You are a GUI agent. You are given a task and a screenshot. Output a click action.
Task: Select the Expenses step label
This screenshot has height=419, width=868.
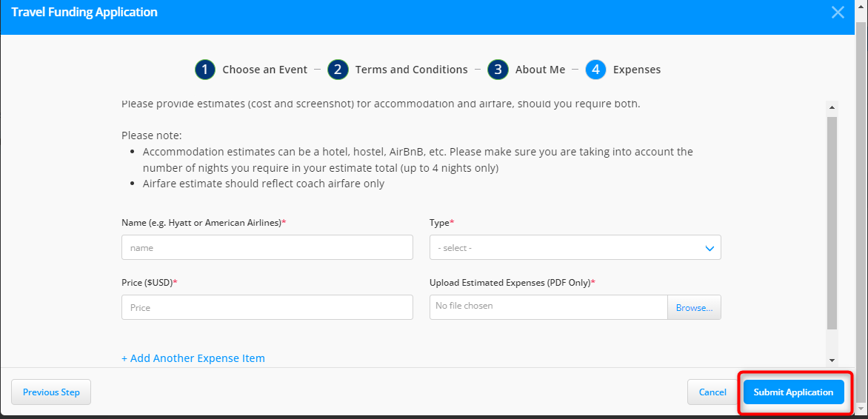pyautogui.click(x=636, y=70)
